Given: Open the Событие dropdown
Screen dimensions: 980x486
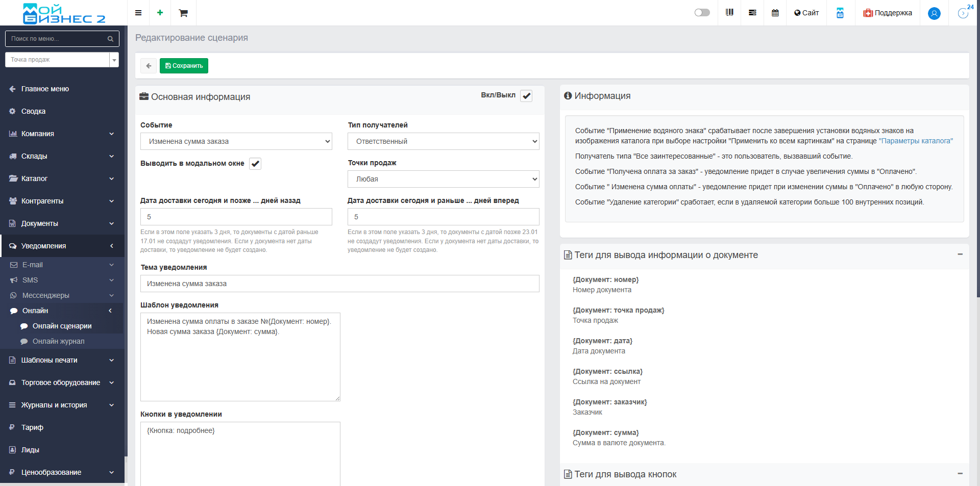Looking at the screenshot, I should click(236, 141).
